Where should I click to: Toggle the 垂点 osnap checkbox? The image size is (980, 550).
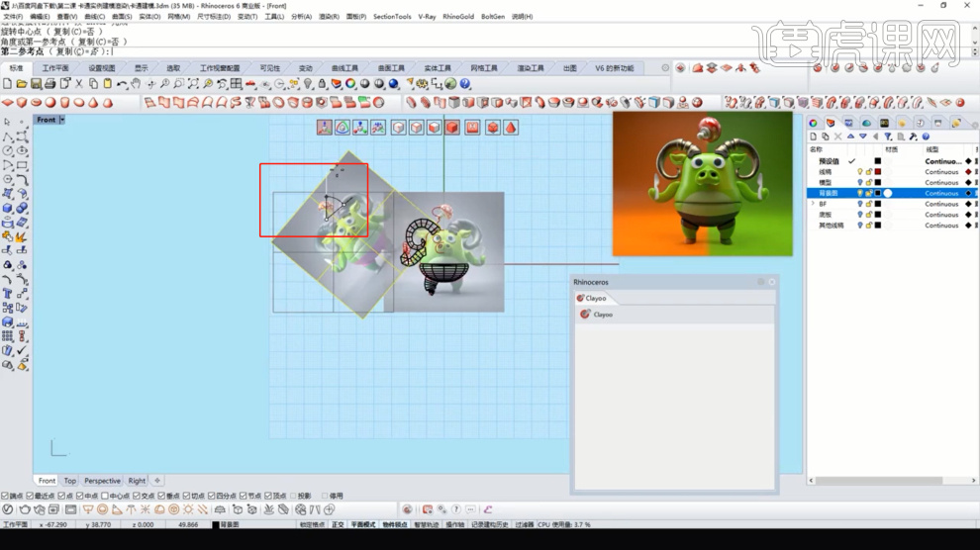coord(161,496)
